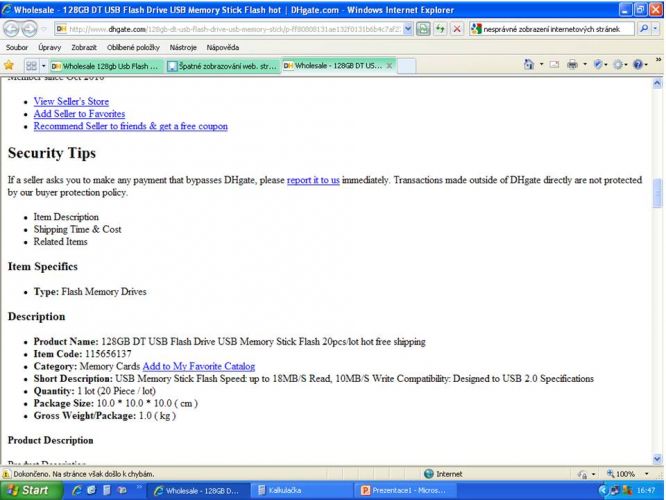666x500 pixels.
Task: Switch to 'Prezentace1 - Micros...' taskbar button
Action: click(406, 491)
